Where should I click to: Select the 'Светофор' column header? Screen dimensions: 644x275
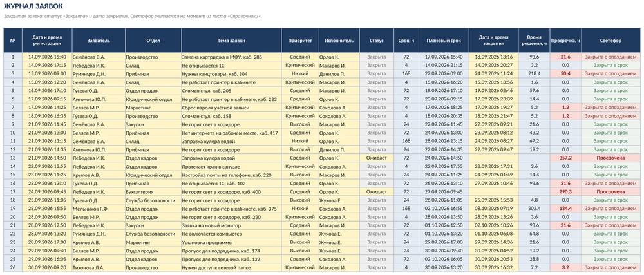[x=611, y=41]
